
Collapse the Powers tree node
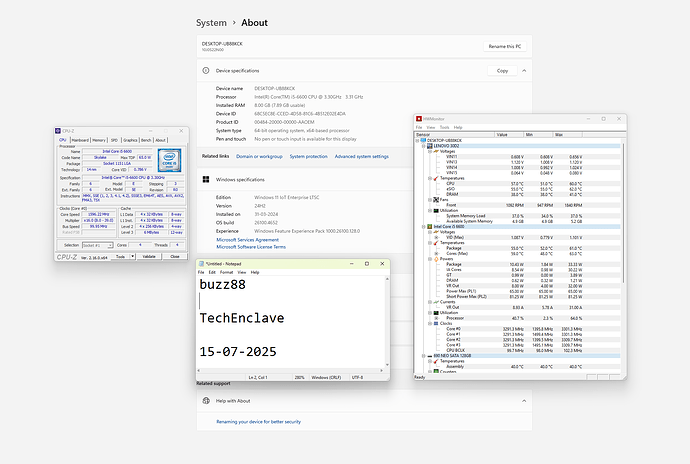coord(430,259)
